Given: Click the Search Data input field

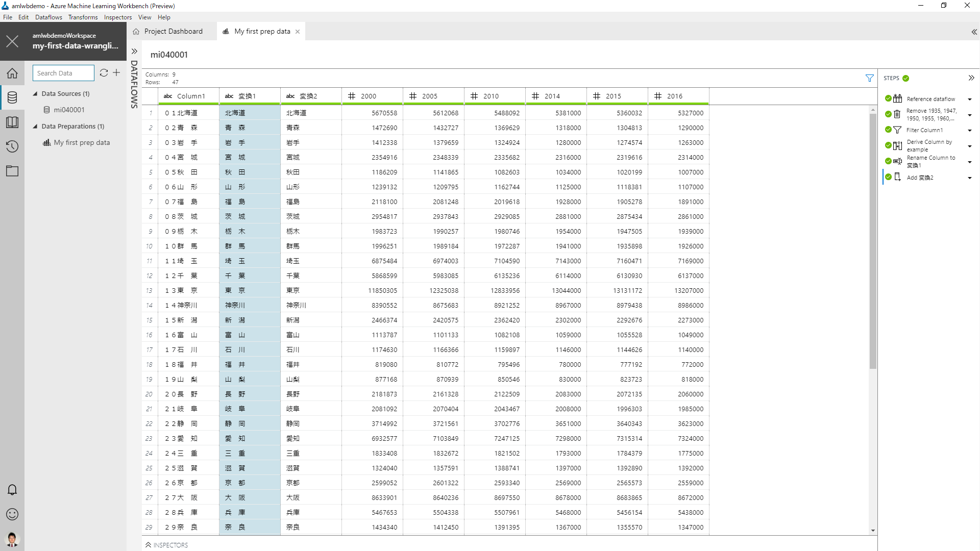Looking at the screenshot, I should pos(63,73).
